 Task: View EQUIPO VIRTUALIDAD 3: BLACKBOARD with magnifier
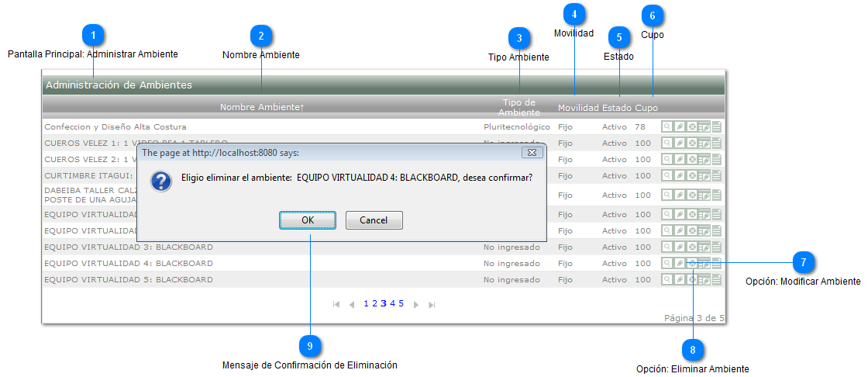667,247
